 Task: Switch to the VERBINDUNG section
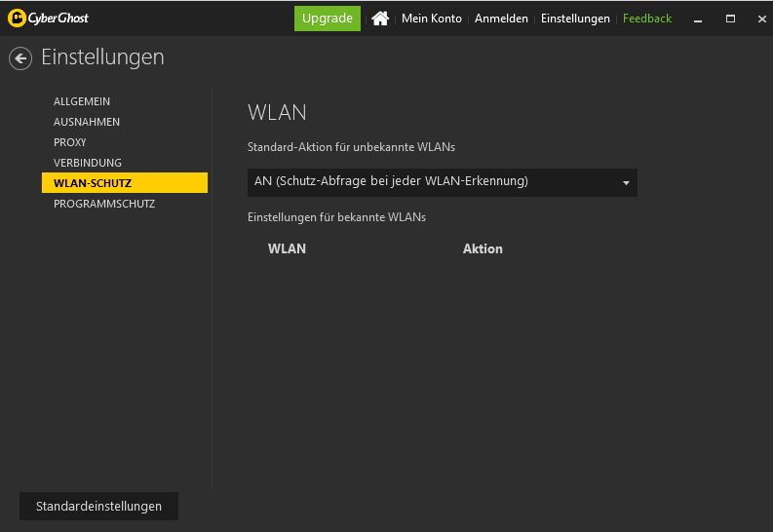(x=88, y=163)
